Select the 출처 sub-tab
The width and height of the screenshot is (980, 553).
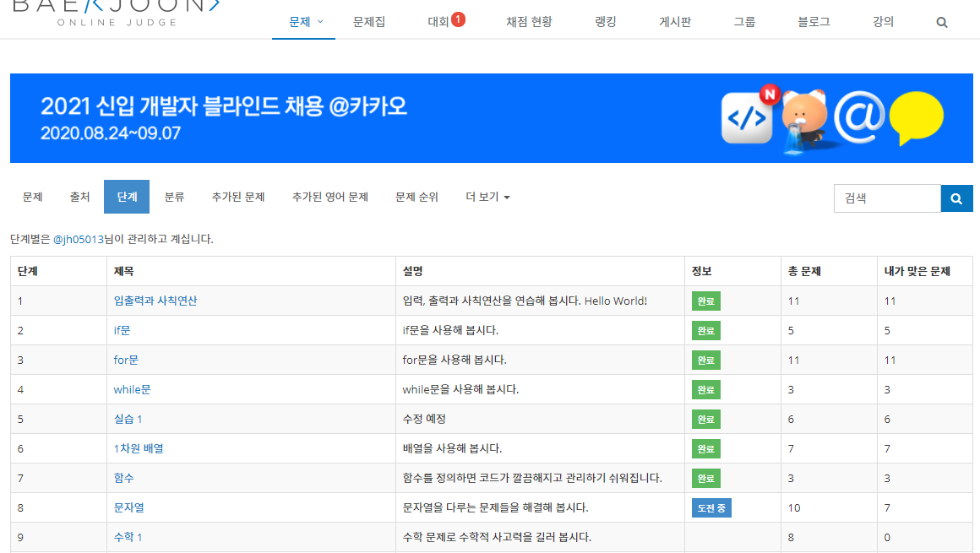coord(79,197)
